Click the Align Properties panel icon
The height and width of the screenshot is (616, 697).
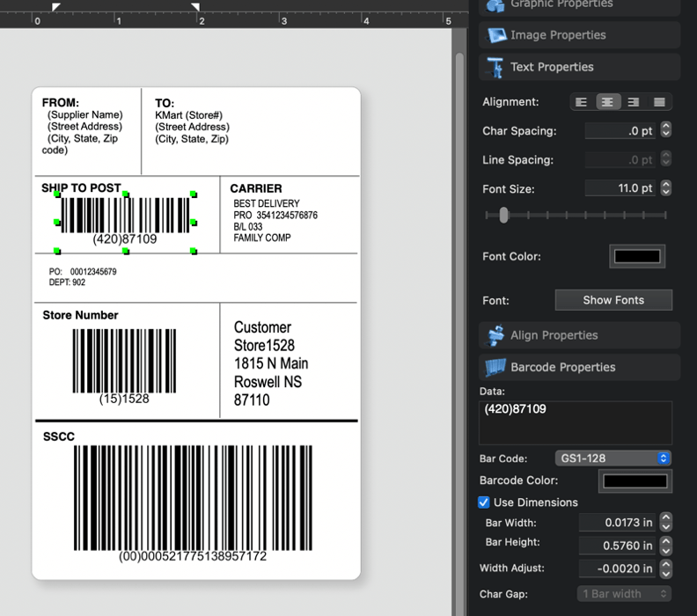(x=495, y=335)
